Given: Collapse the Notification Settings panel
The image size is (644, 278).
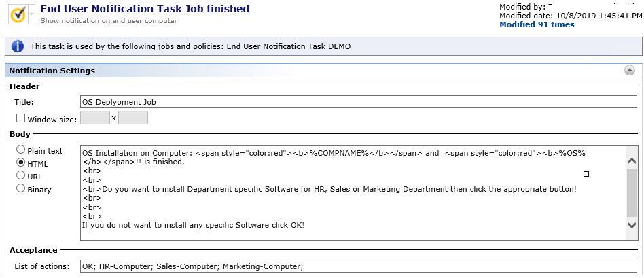Looking at the screenshot, I should 629,70.
